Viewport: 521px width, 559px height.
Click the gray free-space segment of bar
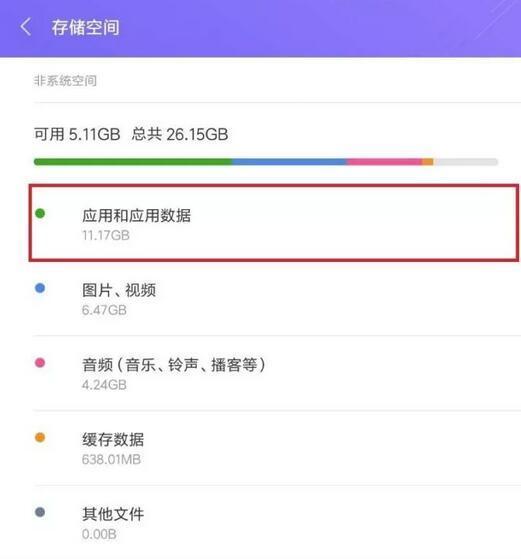click(x=465, y=162)
